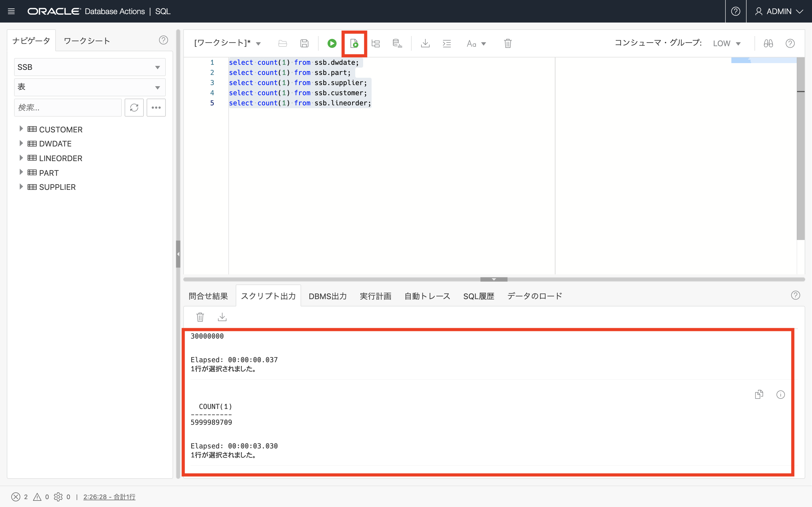Expand the LINEORDER table node
Viewport: 812px width, 507px height.
coord(21,158)
